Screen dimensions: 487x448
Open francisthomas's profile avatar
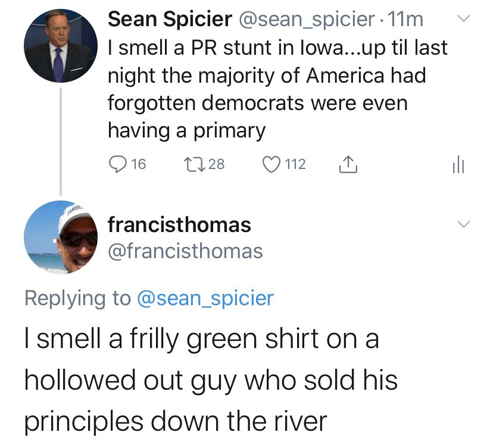(60, 237)
